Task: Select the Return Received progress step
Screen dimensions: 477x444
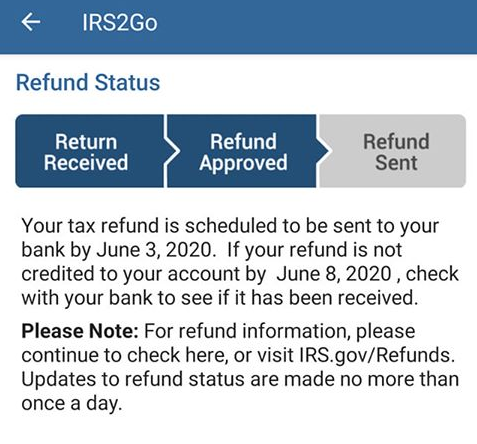Action: (x=90, y=151)
